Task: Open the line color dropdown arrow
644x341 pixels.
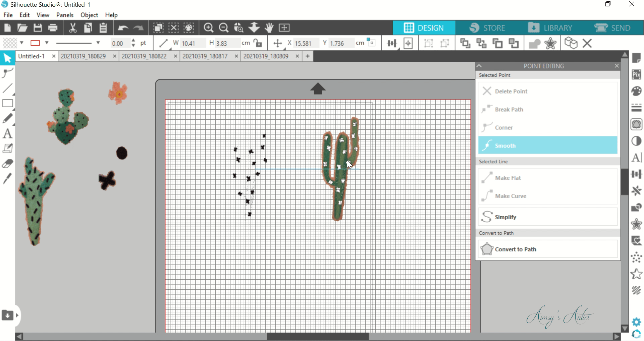Action: coord(47,43)
